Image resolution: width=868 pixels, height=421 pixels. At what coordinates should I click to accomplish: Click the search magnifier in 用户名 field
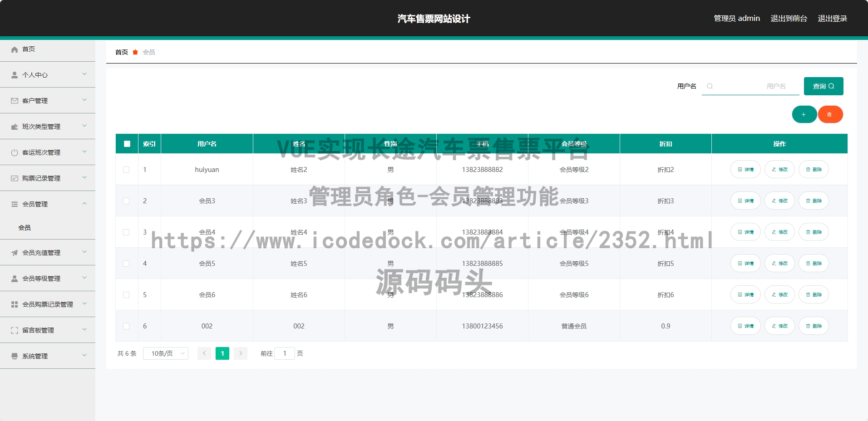click(710, 86)
